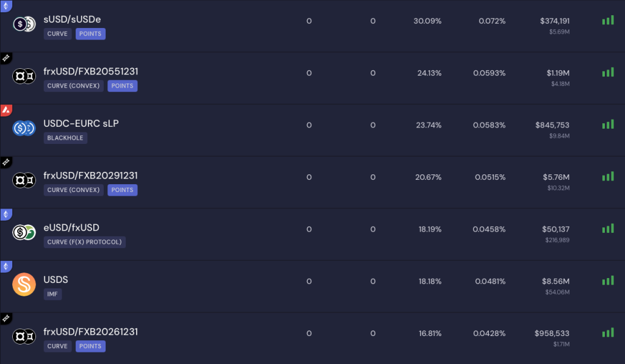625x364 pixels.
Task: Click the CURVE (CONVEX) tag under frxUSD/FXB20551231
Action: coord(73,86)
